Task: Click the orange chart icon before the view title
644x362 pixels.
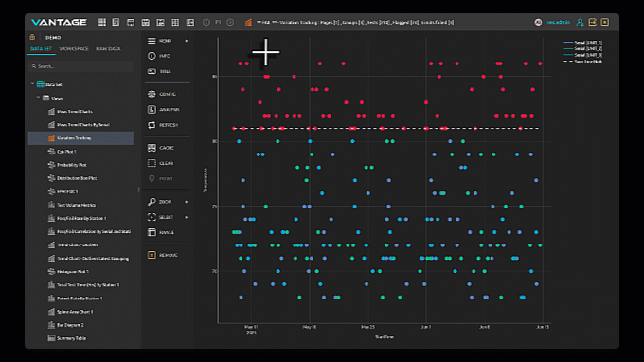Action: pyautogui.click(x=248, y=22)
